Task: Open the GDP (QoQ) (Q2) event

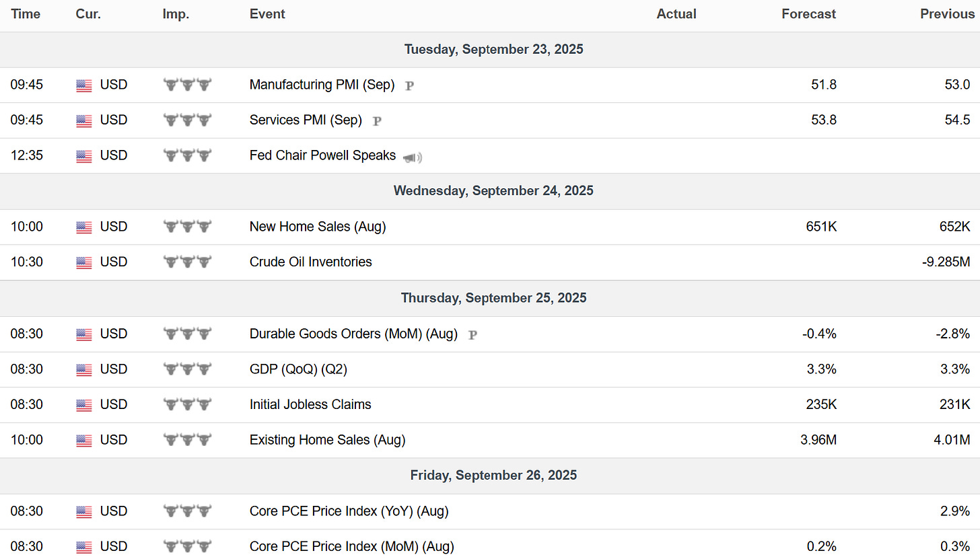Action: pos(298,369)
